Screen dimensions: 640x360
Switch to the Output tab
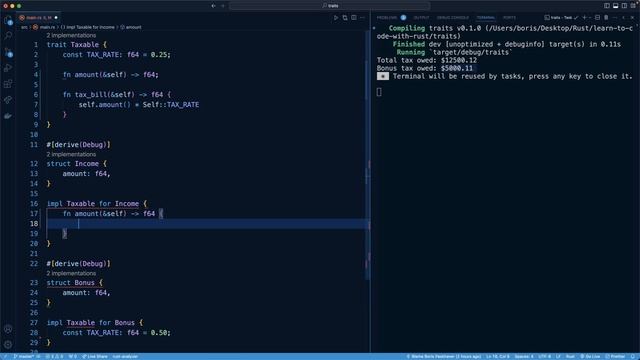[421, 18]
